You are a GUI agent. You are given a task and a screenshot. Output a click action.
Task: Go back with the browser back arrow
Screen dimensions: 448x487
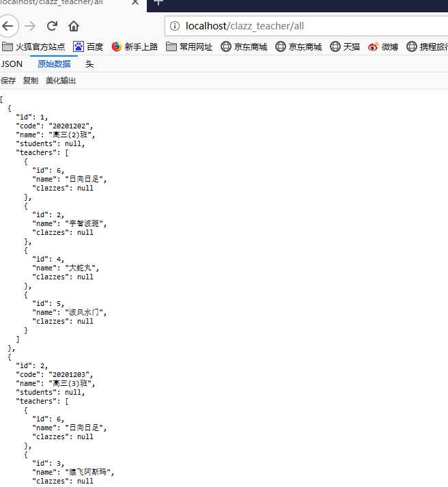click(x=8, y=26)
